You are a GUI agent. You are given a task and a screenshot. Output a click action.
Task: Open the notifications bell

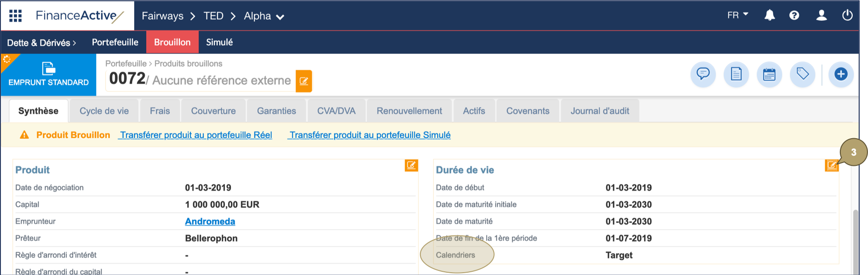pos(769,15)
